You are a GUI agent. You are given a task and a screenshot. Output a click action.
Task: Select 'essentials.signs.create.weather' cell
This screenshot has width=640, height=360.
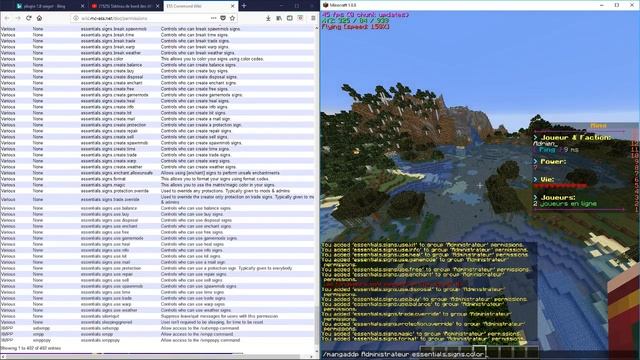pyautogui.click(x=111, y=167)
